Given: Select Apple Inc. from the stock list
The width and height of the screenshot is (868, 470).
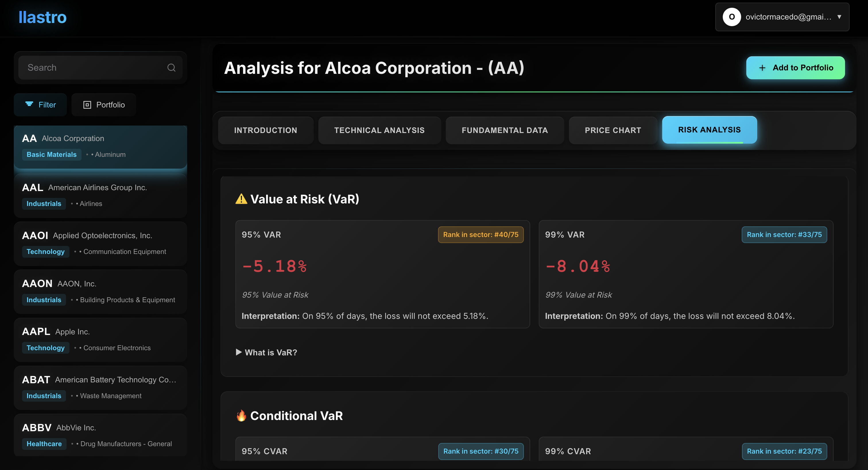Looking at the screenshot, I should 100,340.
